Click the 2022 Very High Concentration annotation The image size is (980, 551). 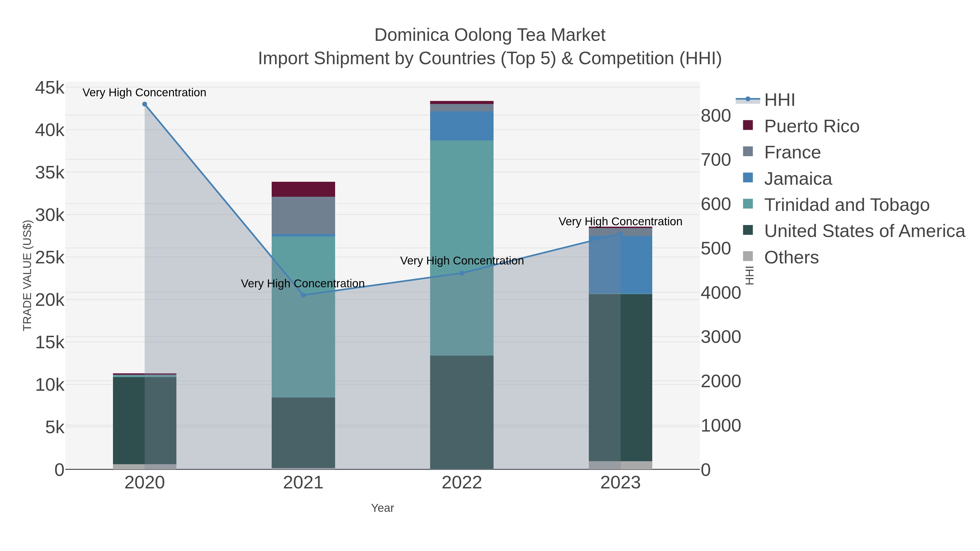coord(462,260)
